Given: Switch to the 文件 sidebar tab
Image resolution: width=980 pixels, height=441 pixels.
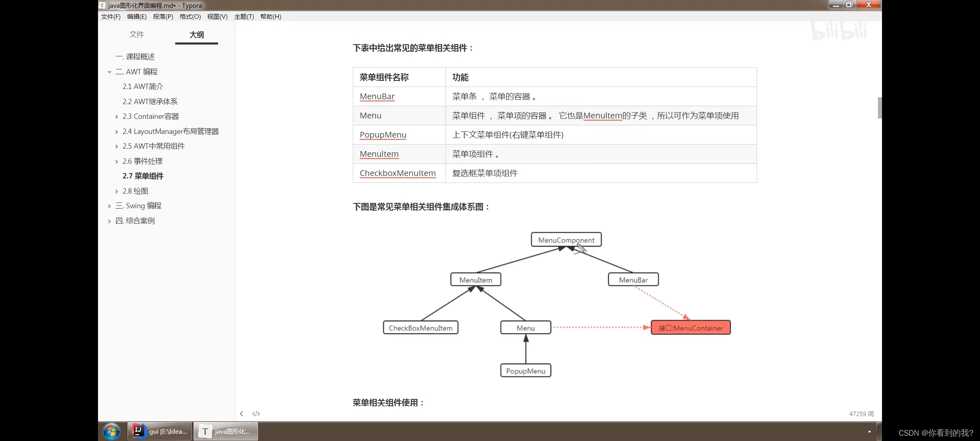Looking at the screenshot, I should [136, 35].
